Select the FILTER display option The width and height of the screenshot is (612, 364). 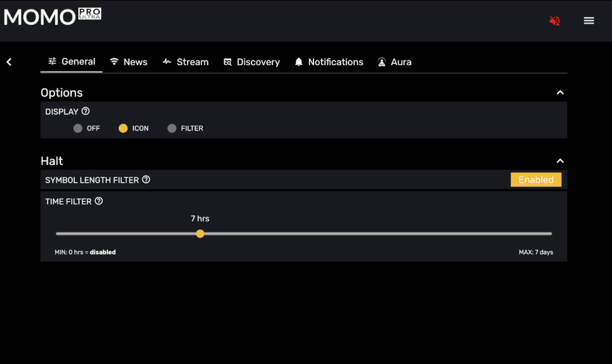coord(172,128)
